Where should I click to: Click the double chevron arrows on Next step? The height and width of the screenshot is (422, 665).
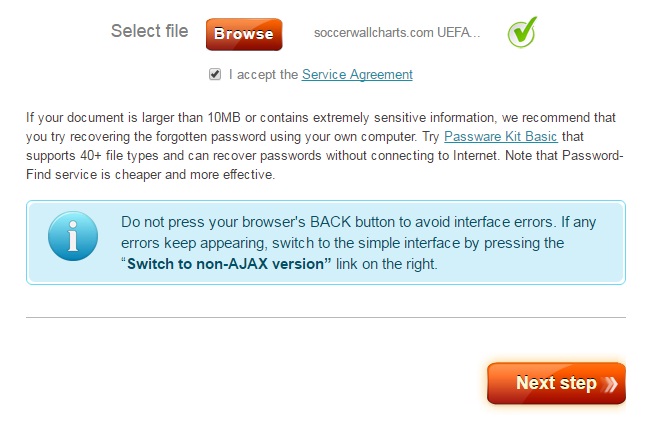(x=610, y=384)
